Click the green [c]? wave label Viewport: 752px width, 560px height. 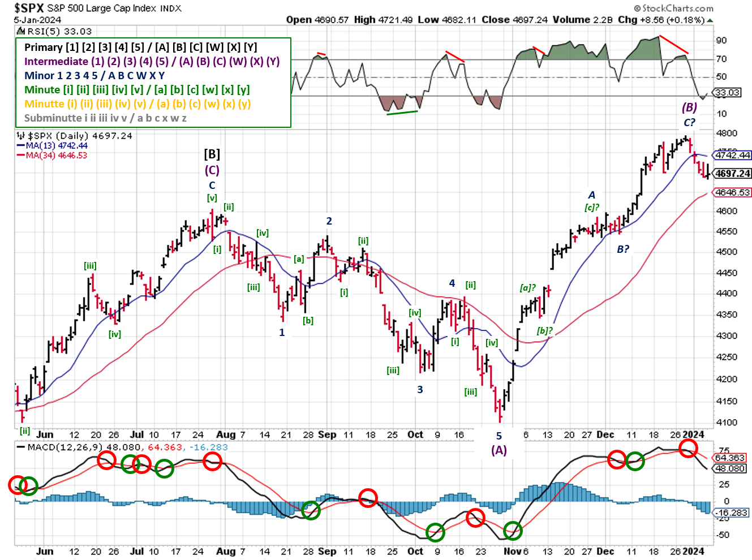[592, 208]
